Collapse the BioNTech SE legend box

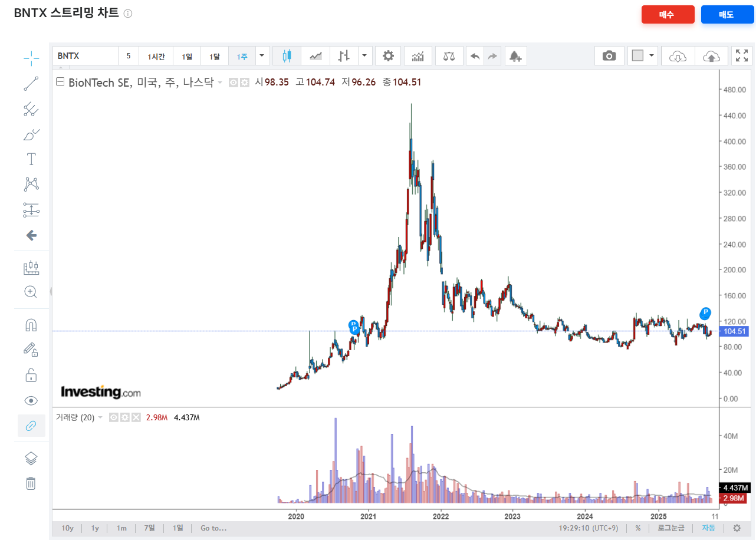coord(60,83)
